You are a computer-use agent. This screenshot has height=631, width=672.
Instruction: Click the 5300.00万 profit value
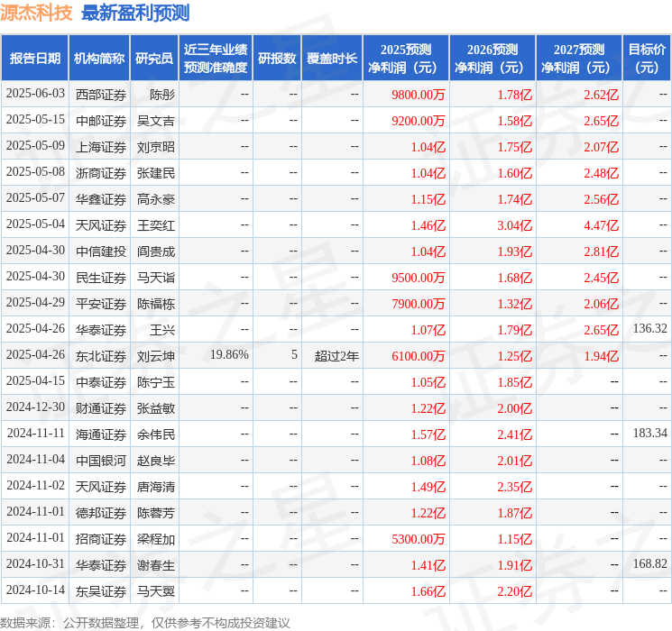pos(418,539)
